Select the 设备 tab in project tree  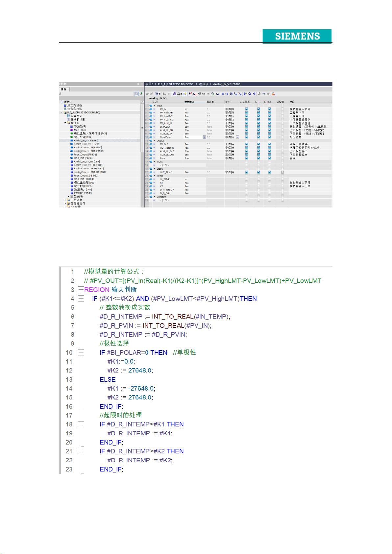point(63,89)
